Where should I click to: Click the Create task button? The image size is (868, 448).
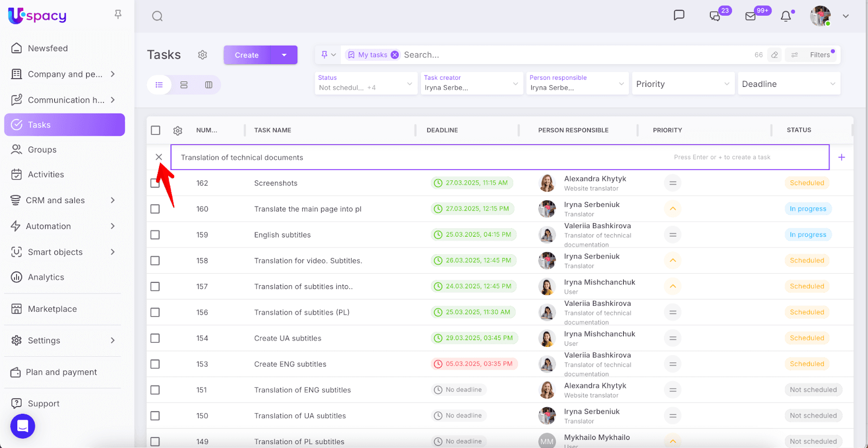pos(247,55)
